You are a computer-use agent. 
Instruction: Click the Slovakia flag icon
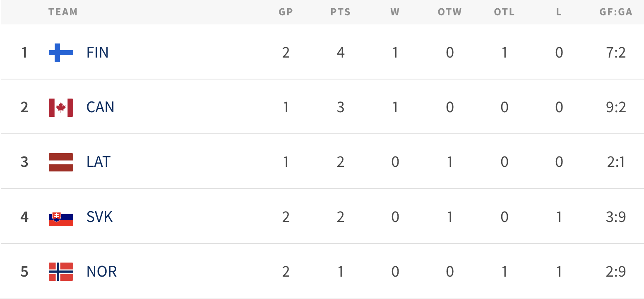pos(61,217)
